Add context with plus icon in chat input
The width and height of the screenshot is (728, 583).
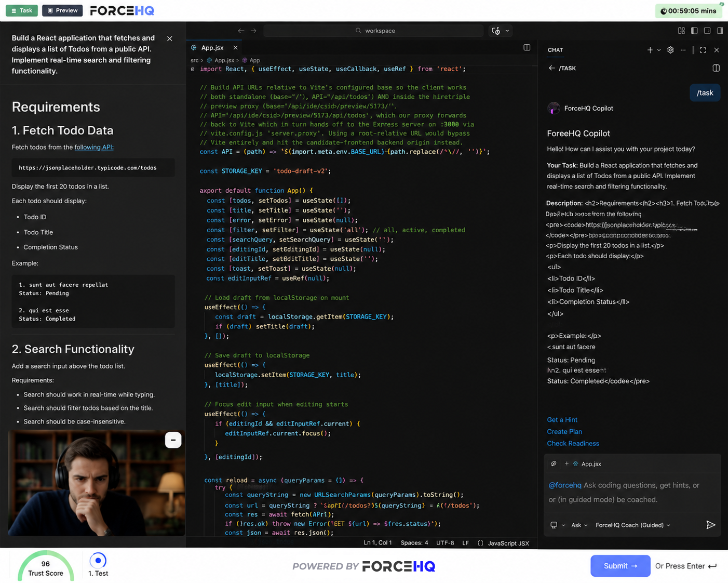click(x=567, y=463)
